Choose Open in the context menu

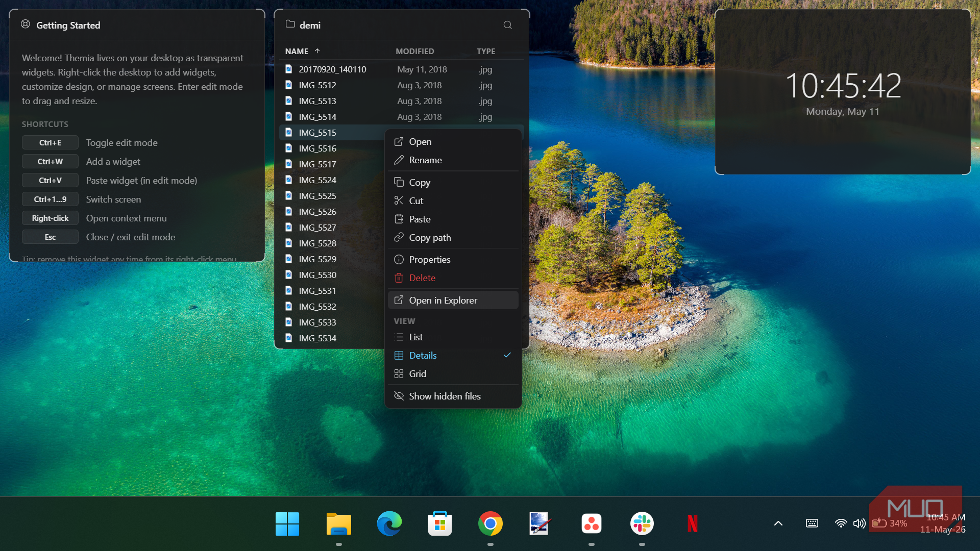[453, 142]
